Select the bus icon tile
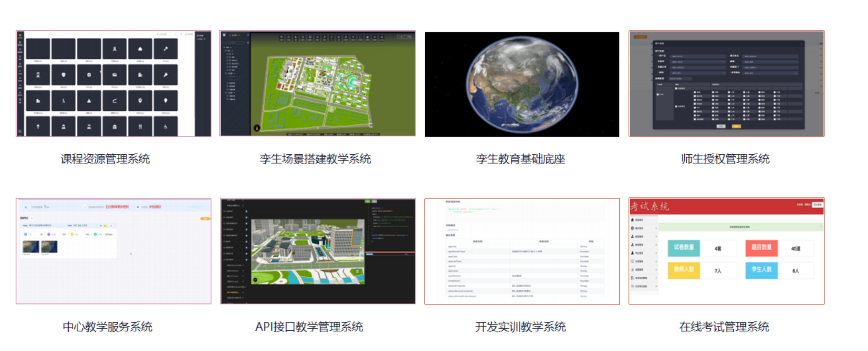868x351 pixels. [114, 75]
